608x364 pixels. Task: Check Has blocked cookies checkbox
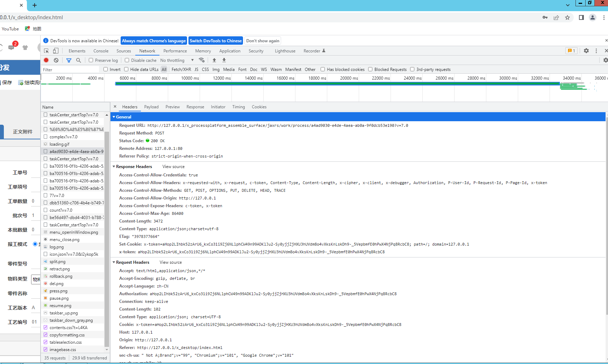pos(323,69)
